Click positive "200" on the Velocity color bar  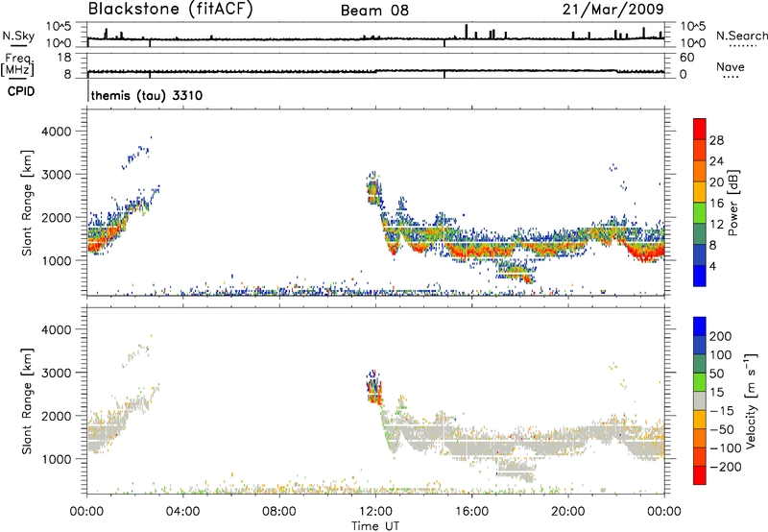(x=721, y=336)
